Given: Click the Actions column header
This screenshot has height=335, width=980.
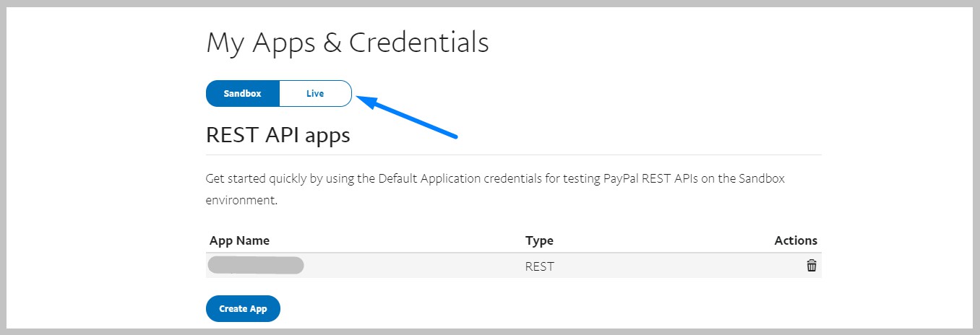Looking at the screenshot, I should coord(796,240).
